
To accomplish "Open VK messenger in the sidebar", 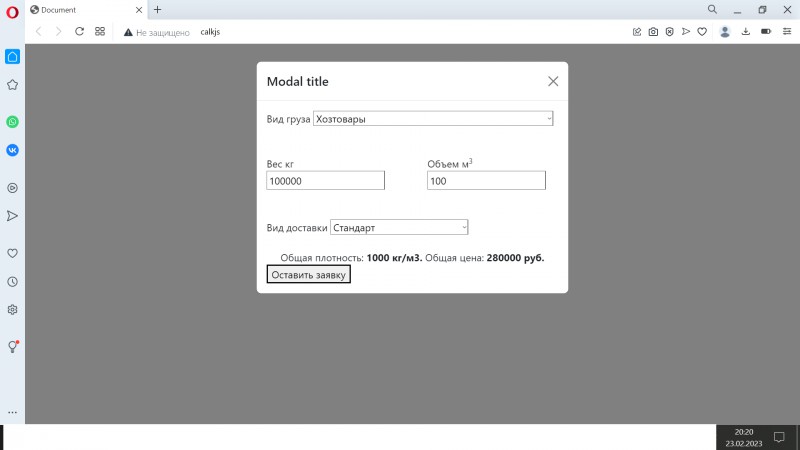I will coord(12,150).
